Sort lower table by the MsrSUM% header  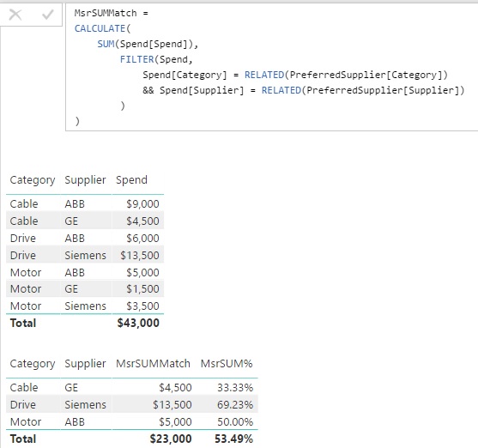click(x=227, y=364)
